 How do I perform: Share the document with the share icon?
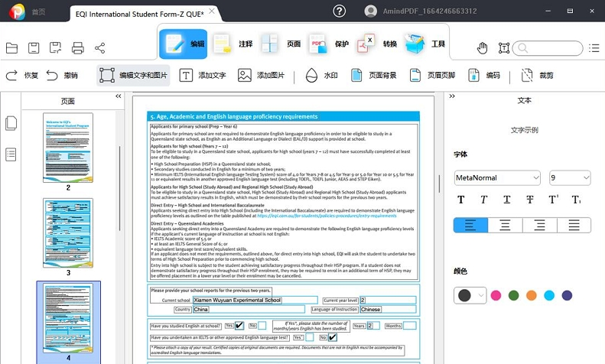click(x=100, y=48)
